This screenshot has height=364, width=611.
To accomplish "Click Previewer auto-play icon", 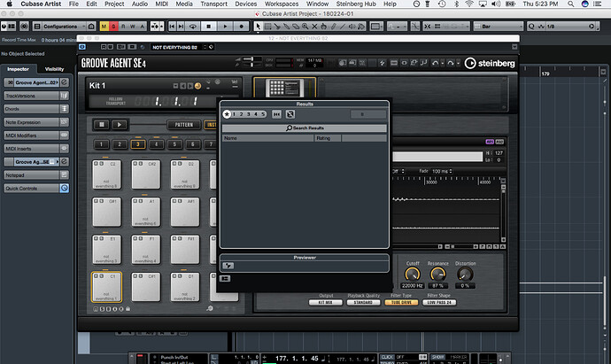I will point(228,266).
